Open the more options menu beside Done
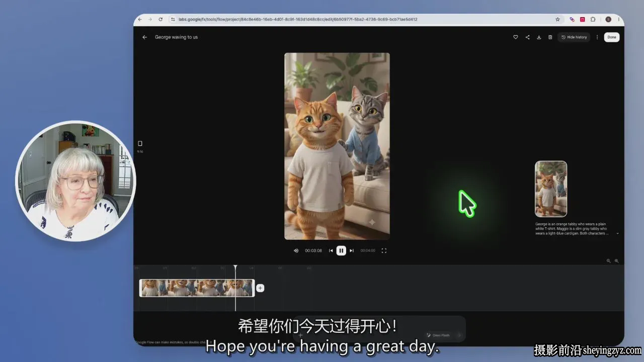The image size is (644, 362). (x=597, y=37)
